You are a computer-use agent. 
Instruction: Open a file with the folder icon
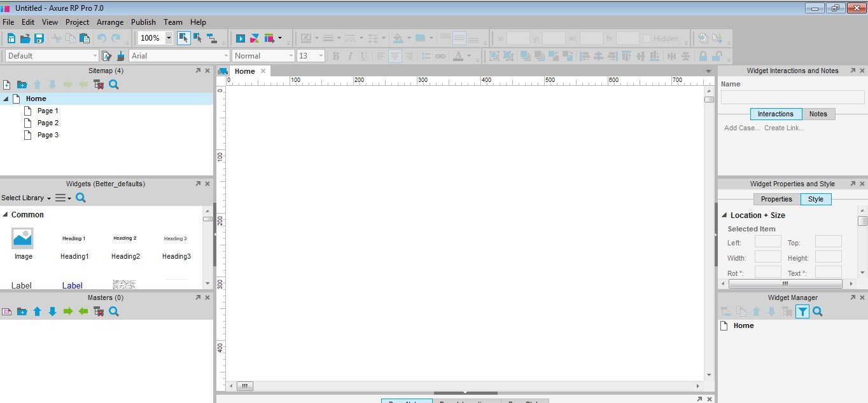click(x=25, y=38)
